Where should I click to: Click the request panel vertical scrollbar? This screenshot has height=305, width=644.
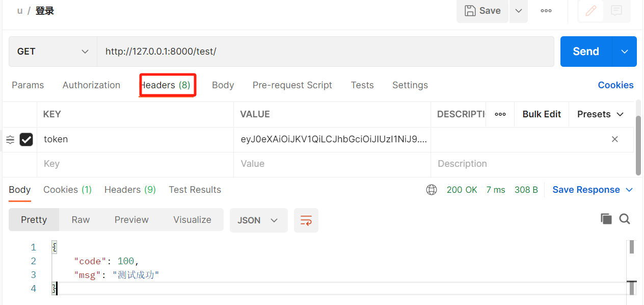[638, 145]
